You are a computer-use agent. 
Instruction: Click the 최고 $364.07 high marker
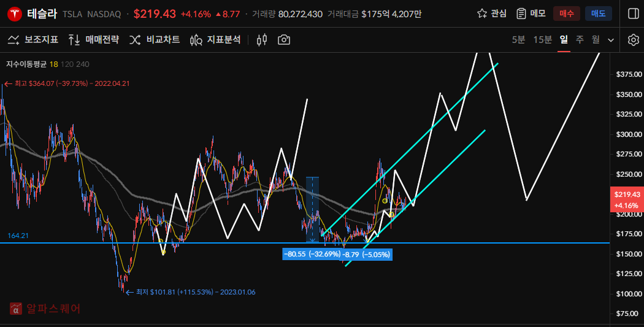tap(66, 83)
